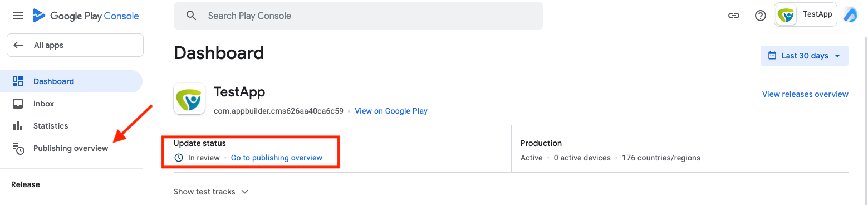Click the search magnifier icon
Viewport: 868px width, 205px height.
tap(192, 16)
